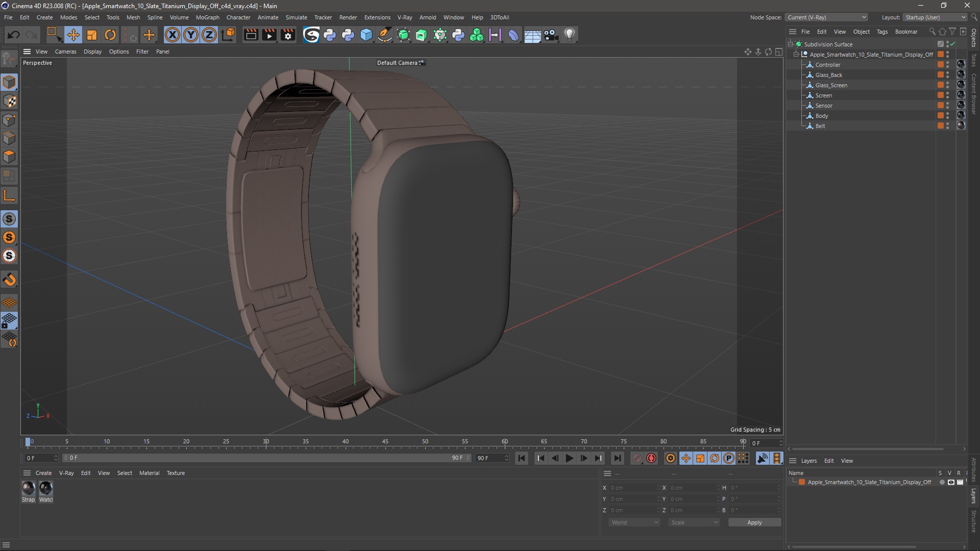Select the Watch material thumbnail
Image resolution: width=980 pixels, height=551 pixels.
(x=46, y=488)
